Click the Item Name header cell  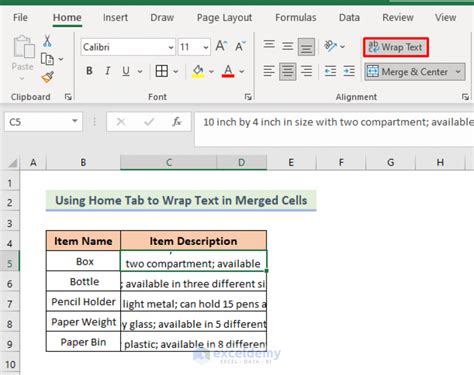tap(83, 241)
